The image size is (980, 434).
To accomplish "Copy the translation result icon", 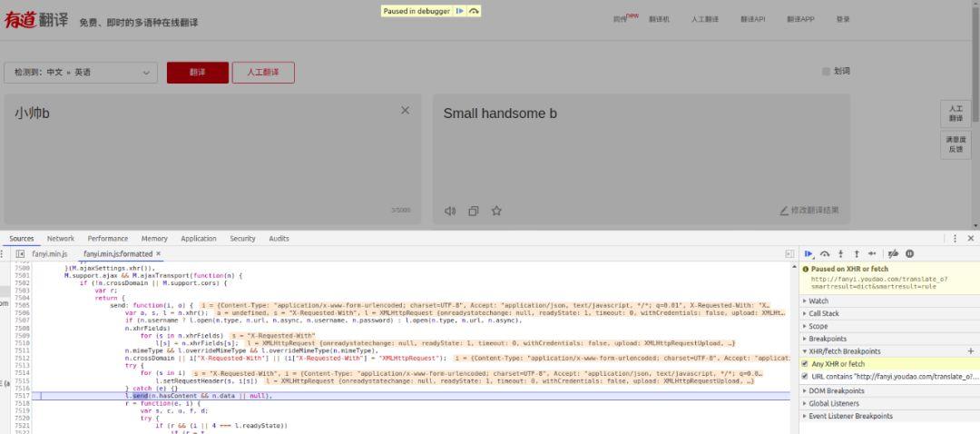I will [x=474, y=211].
